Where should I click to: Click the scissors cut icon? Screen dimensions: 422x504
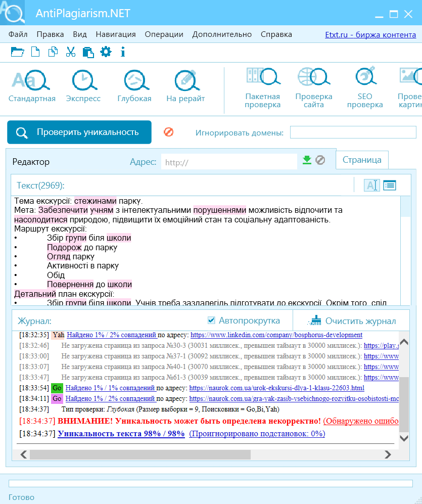(x=70, y=52)
